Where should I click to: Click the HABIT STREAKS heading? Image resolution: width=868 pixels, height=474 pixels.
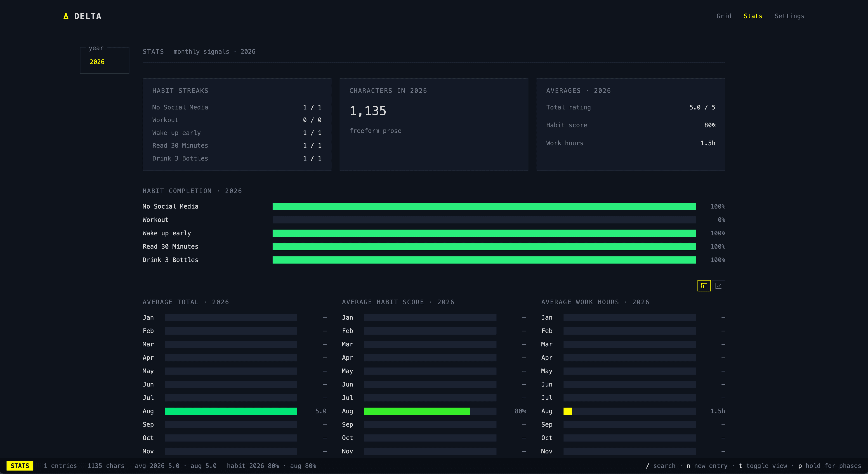pyautogui.click(x=180, y=91)
